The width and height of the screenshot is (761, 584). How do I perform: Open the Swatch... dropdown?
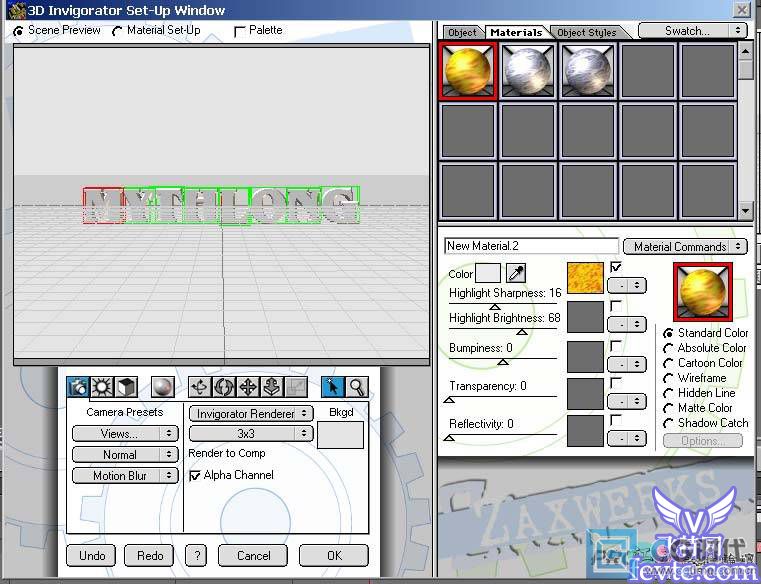pos(693,31)
